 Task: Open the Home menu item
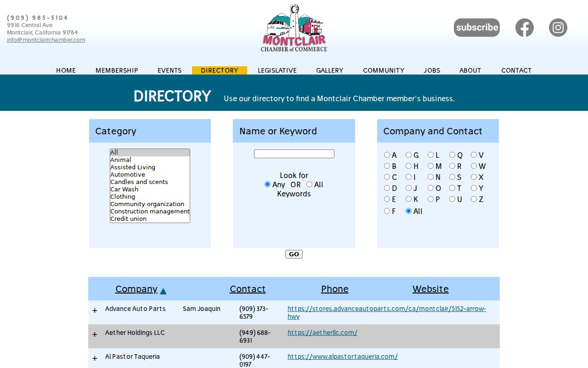tap(66, 70)
